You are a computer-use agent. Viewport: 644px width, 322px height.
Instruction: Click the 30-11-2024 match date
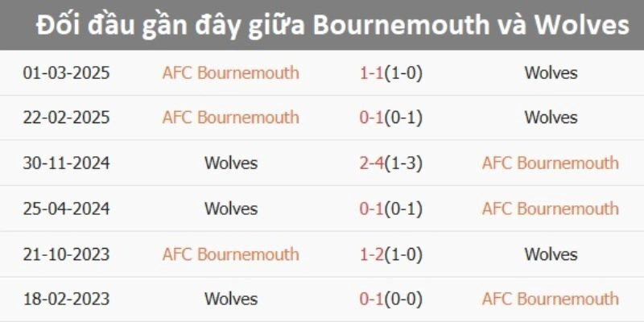[x=67, y=163]
